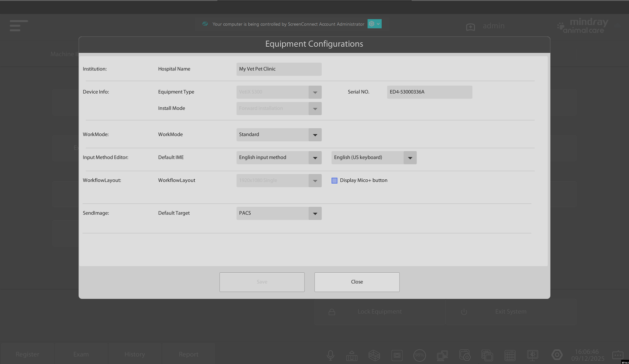Switch to the History tab

pos(135,354)
